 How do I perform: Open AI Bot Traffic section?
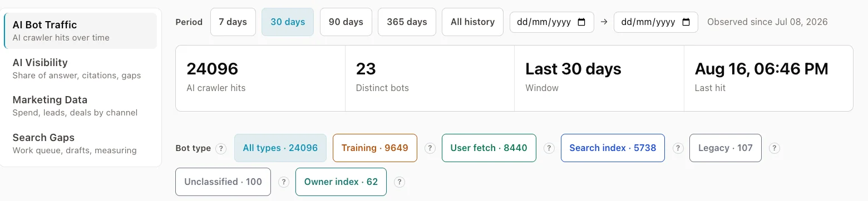(x=80, y=31)
